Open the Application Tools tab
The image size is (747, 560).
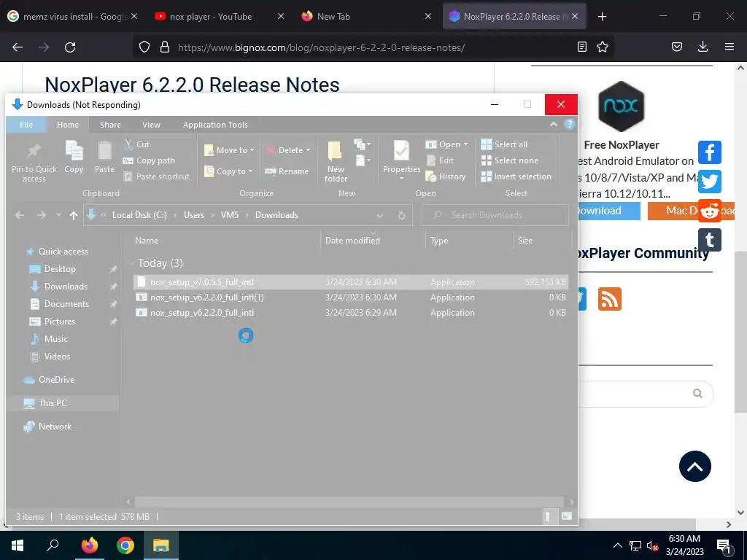tap(215, 124)
